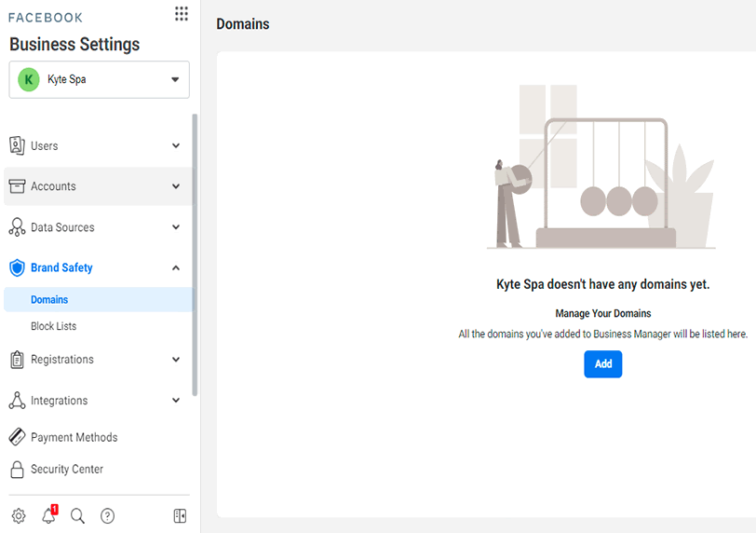This screenshot has height=533, width=756.
Task: Open the nine-dot apps grid menu
Action: (182, 13)
